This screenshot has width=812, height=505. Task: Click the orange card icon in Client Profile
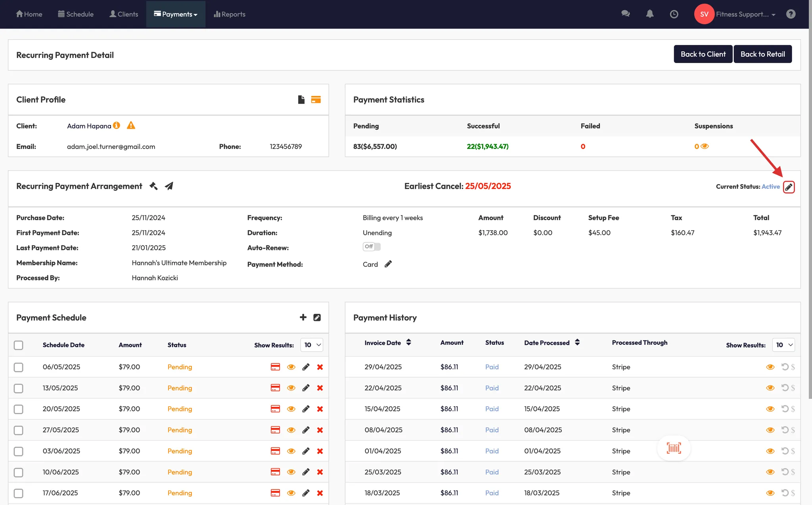316,100
